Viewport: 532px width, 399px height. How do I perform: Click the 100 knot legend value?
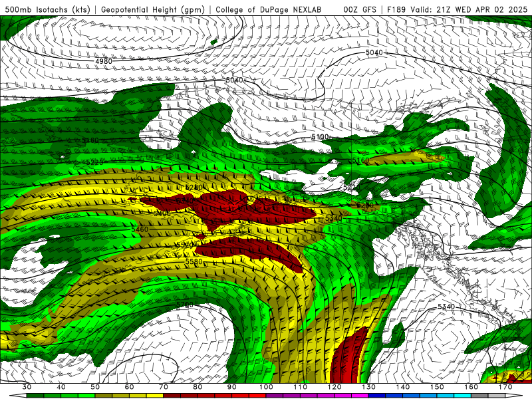click(266, 387)
